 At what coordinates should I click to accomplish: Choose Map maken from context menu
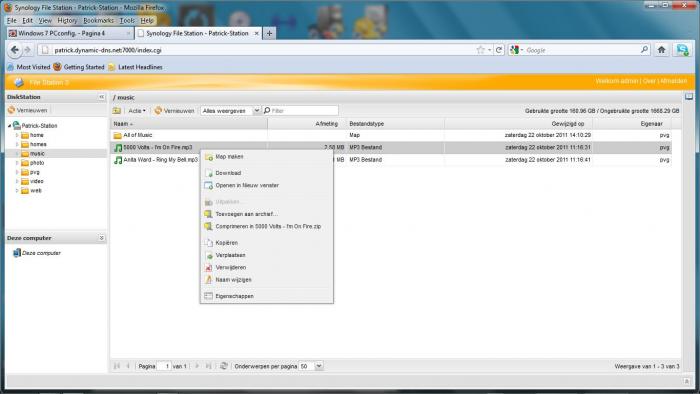click(x=267, y=157)
